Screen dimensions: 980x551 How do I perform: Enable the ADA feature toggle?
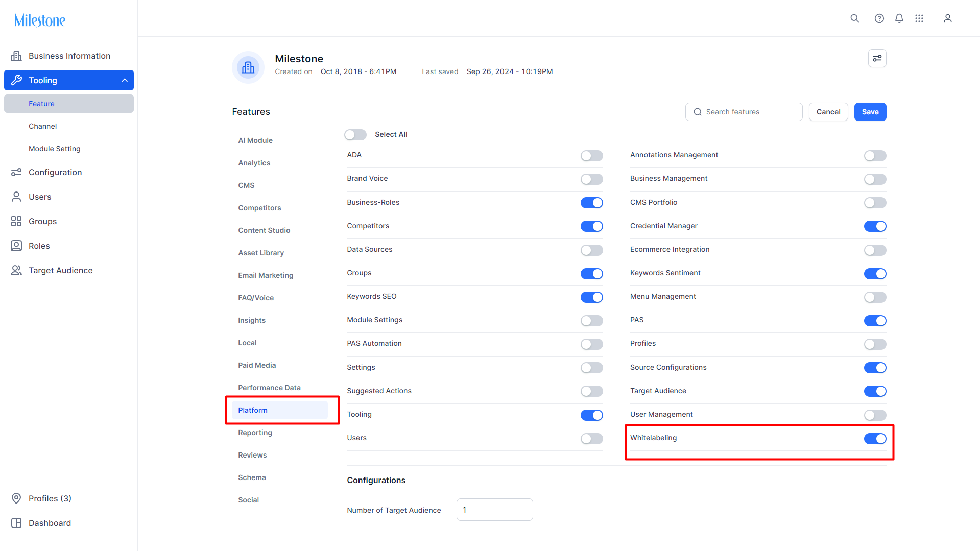coord(592,155)
